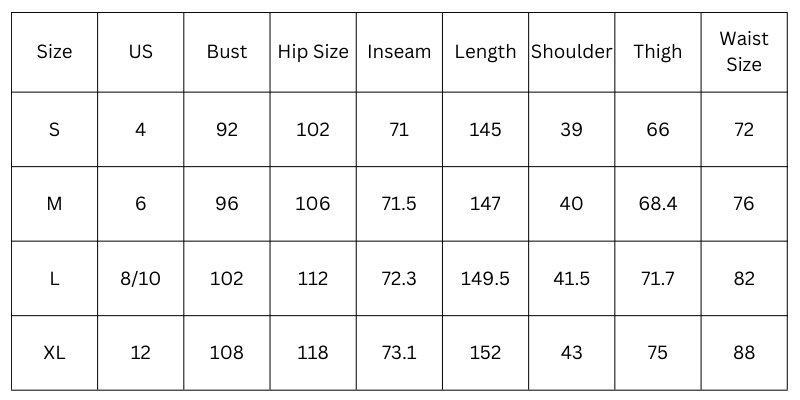
Task: Select the XL size row label
Action: tap(54, 353)
